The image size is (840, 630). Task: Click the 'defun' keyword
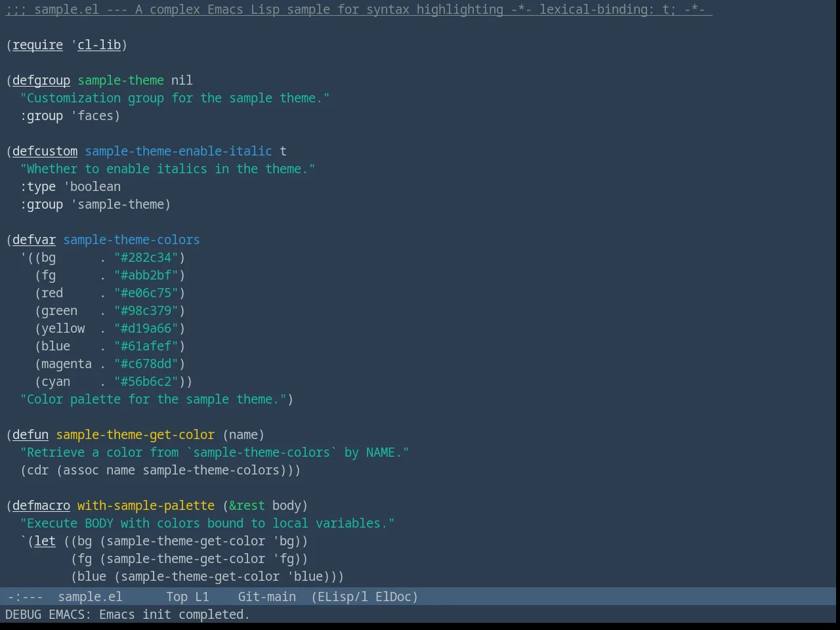point(30,434)
